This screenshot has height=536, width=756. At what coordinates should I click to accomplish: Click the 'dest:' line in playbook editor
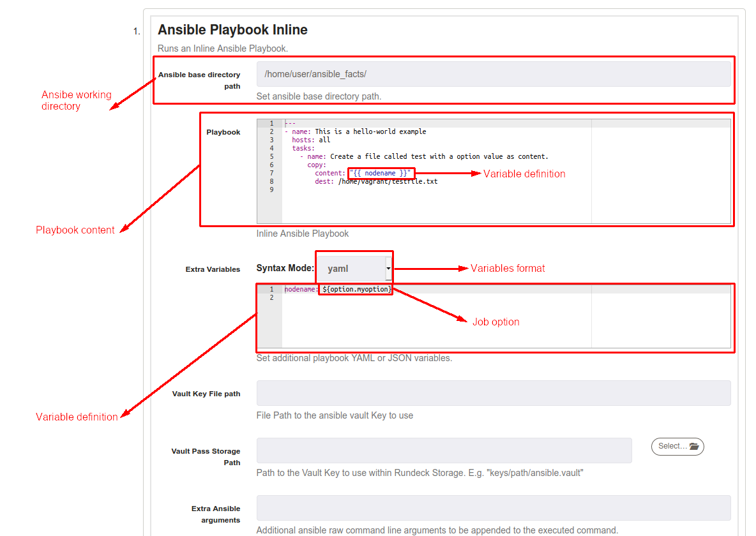tap(376, 182)
